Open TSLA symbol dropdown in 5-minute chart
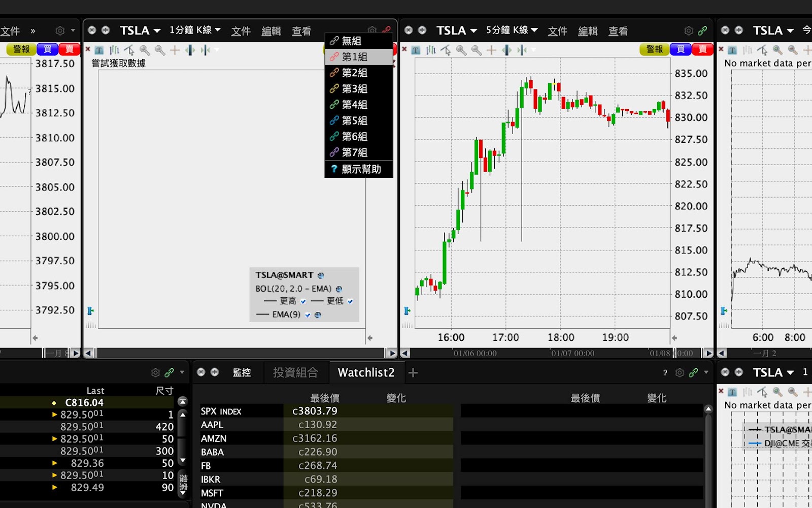 [x=457, y=30]
